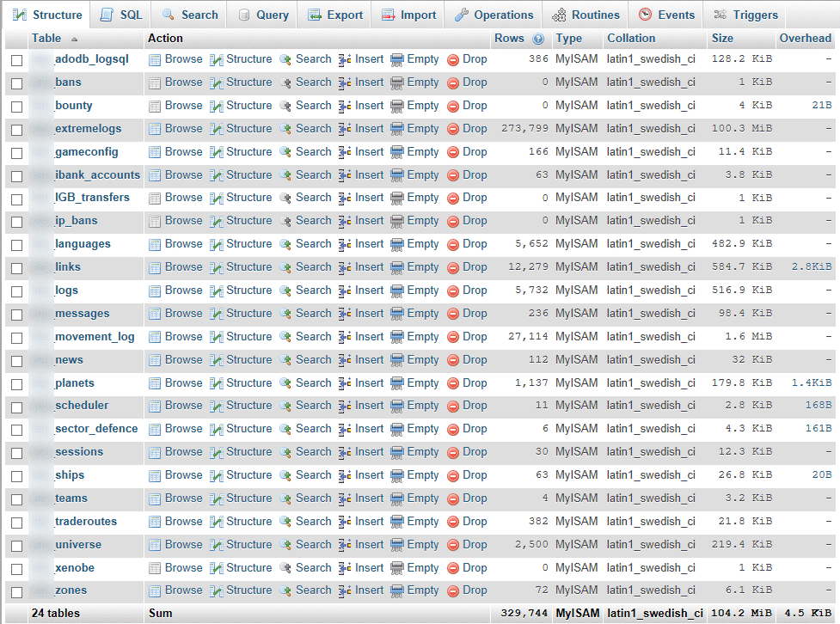Open the SQL tab
Image resolution: width=840 pixels, height=624 pixels.
coord(121,15)
